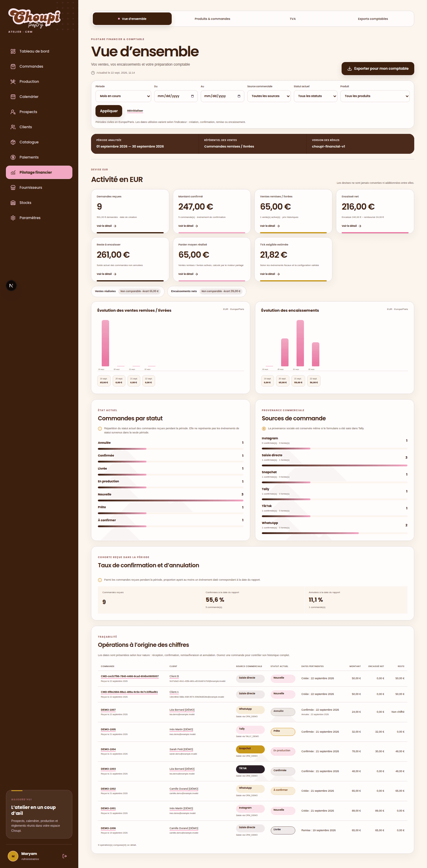
Task: Switch to Vue d'ensemble tab
Action: coord(132,19)
